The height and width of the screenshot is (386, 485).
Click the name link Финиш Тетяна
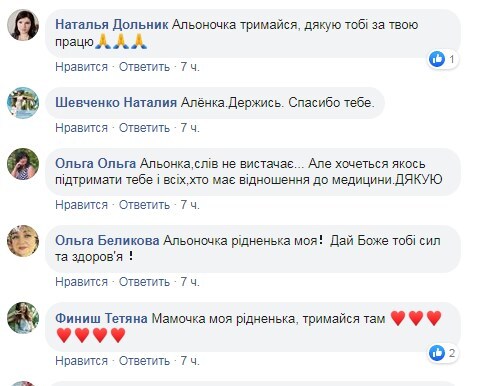(x=101, y=318)
